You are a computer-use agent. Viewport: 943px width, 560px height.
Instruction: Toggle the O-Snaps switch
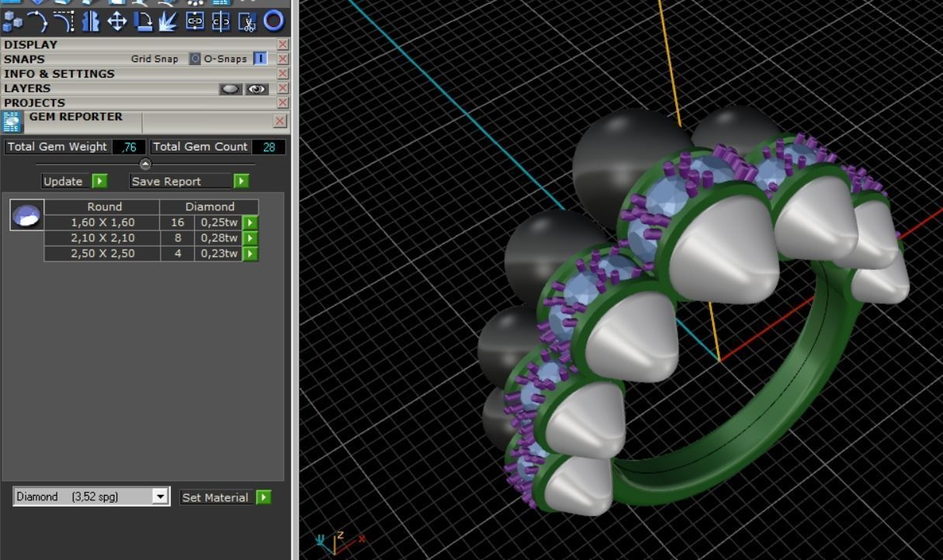(x=260, y=59)
